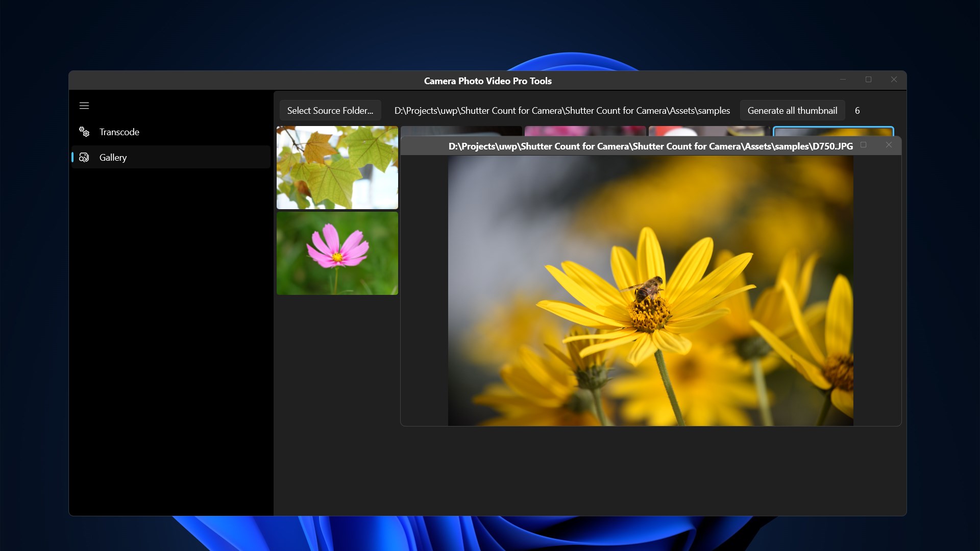Close the Camera Photo Video Pro Tools window

pyautogui.click(x=894, y=80)
